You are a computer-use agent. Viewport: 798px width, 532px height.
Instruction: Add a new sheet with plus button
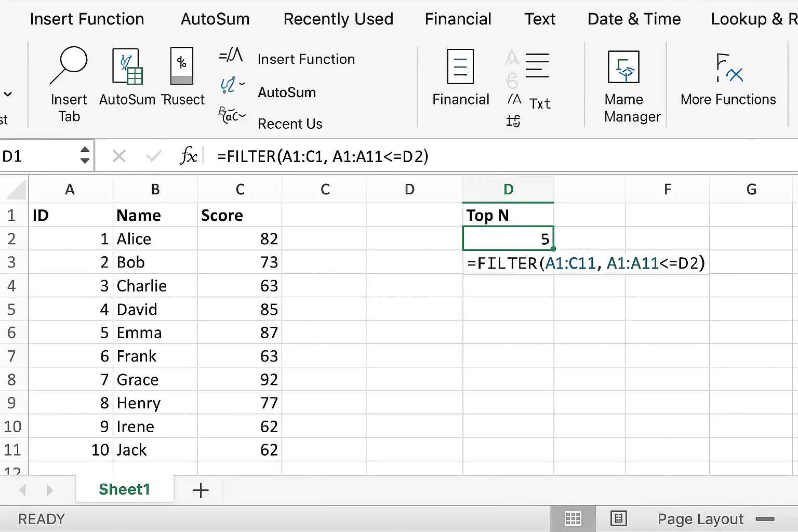[x=201, y=490]
